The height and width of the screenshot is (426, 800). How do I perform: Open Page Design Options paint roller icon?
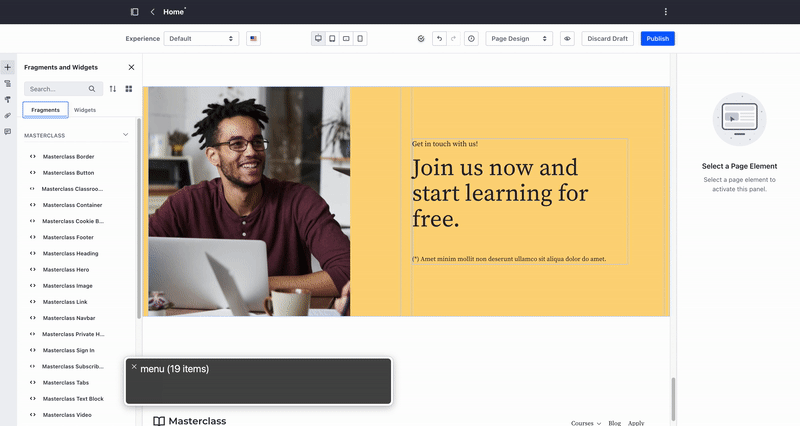[8, 99]
